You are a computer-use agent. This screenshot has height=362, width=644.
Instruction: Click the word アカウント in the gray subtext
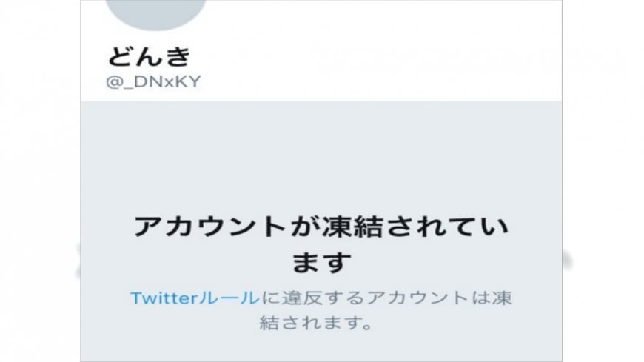coord(417,298)
